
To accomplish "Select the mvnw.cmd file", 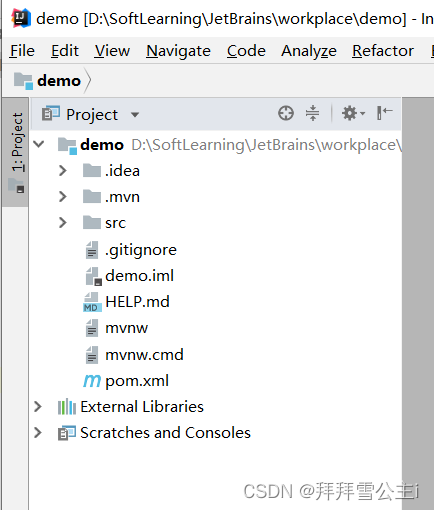I will coord(144,355).
